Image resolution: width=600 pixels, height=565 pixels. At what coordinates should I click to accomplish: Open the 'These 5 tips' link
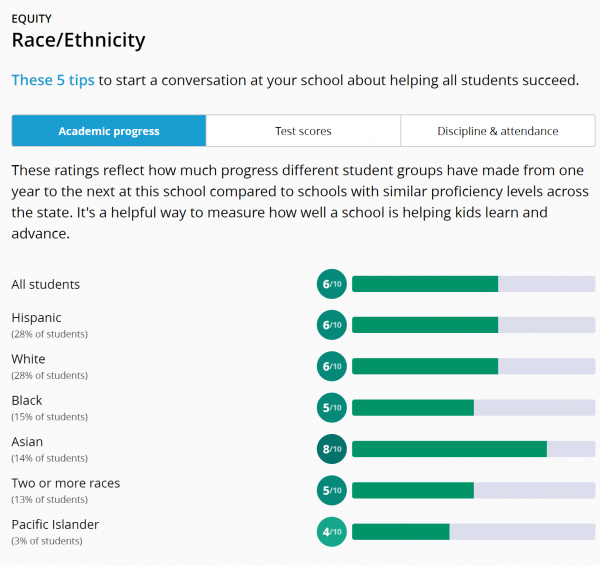pyautogui.click(x=52, y=80)
